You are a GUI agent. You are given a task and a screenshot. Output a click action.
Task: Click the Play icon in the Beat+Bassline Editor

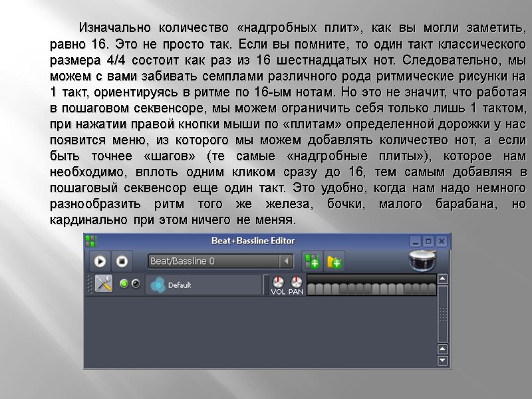pos(99,261)
